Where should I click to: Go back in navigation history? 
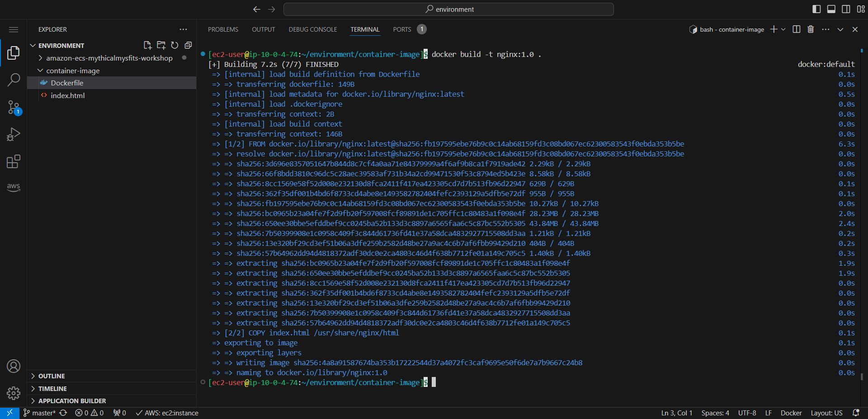[257, 9]
